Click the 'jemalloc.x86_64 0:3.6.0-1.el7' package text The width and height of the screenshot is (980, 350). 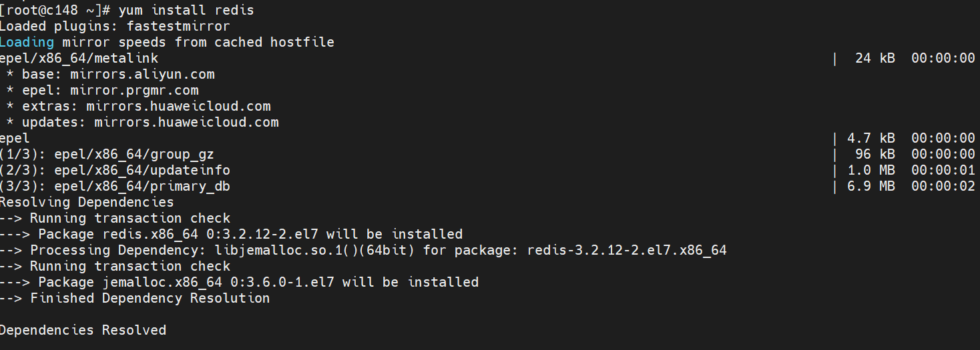click(219, 282)
